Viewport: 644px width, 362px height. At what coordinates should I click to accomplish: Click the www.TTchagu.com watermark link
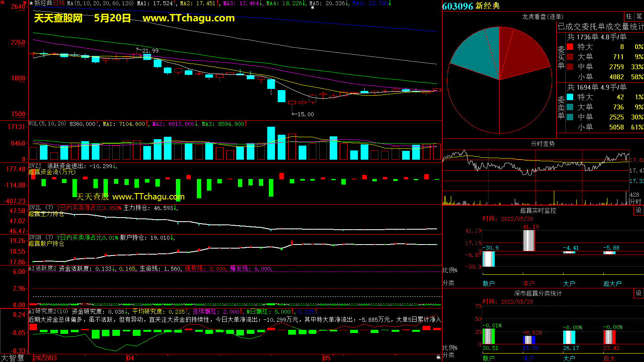pyautogui.click(x=188, y=18)
